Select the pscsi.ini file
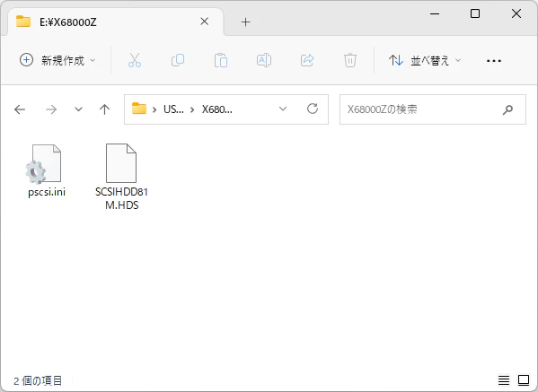The image size is (538, 392). (x=47, y=170)
